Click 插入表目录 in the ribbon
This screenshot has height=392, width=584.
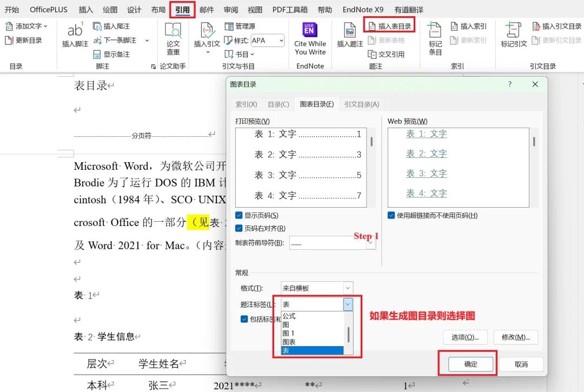pos(389,26)
